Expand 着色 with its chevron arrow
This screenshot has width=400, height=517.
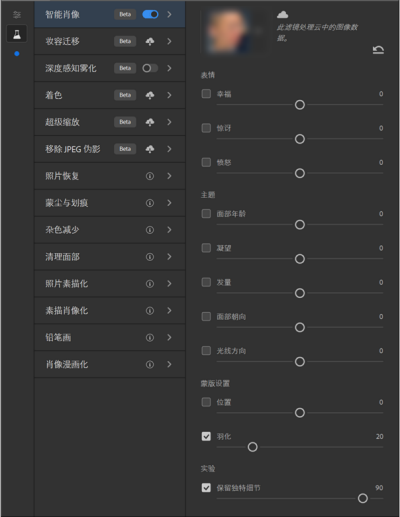click(x=169, y=95)
